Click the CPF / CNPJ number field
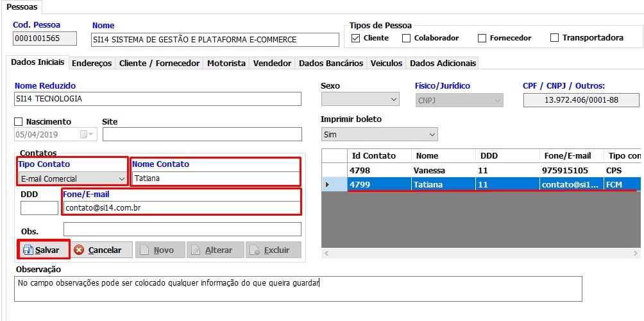Image resolution: width=644 pixels, height=321 pixels. click(x=581, y=100)
